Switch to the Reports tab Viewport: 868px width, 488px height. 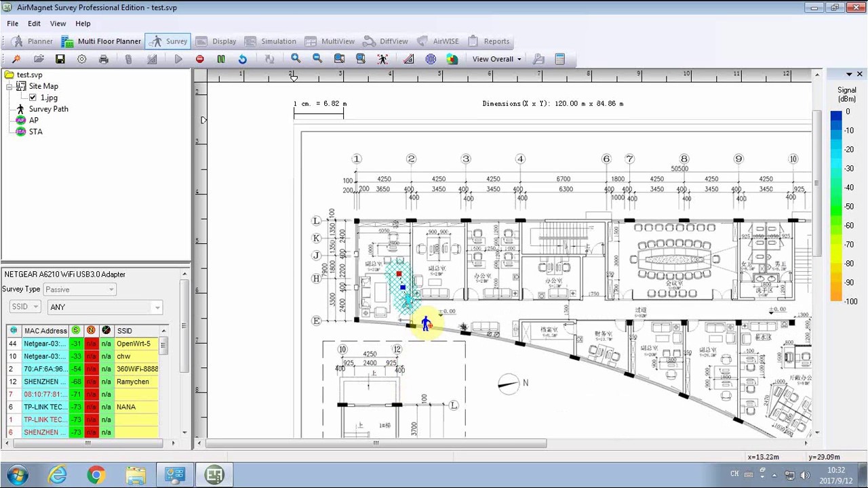[x=489, y=41]
